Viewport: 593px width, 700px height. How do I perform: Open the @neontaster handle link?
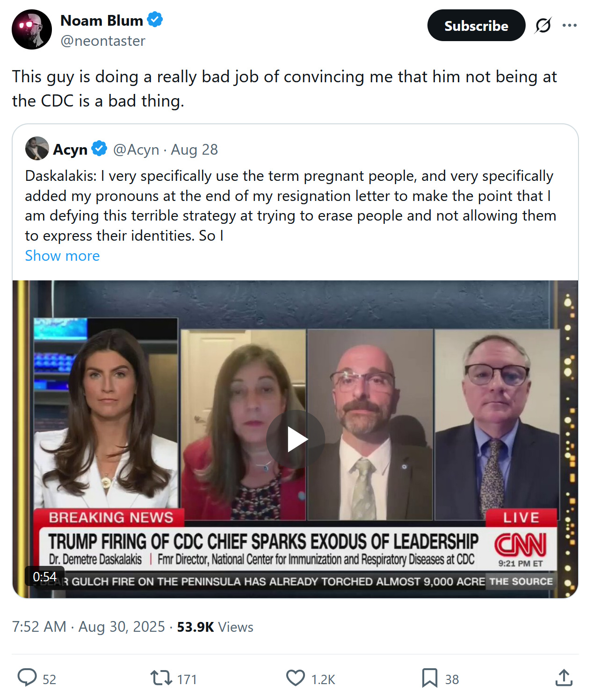(x=103, y=41)
